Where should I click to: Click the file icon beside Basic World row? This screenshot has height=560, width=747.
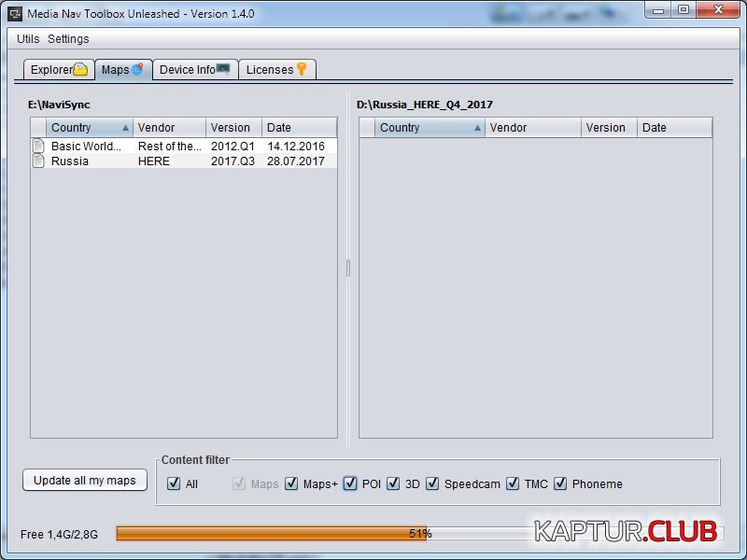click(x=38, y=146)
